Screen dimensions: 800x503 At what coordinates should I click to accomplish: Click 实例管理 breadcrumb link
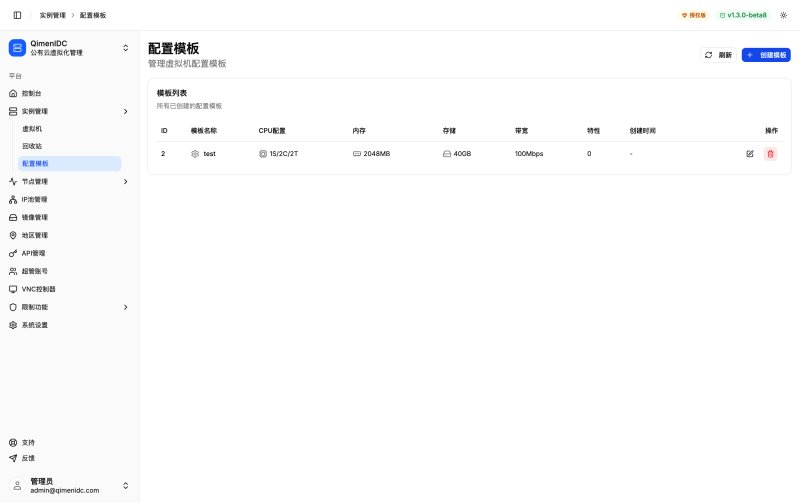[x=53, y=15]
